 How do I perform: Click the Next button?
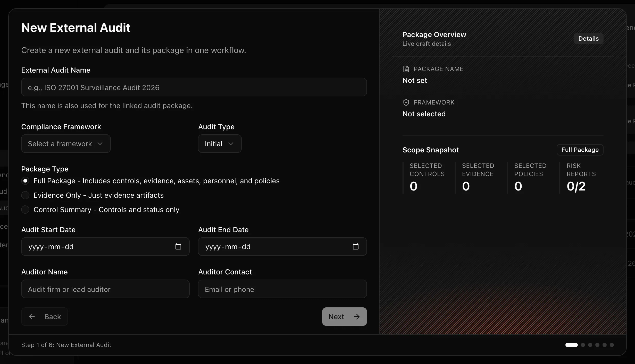coord(344,317)
